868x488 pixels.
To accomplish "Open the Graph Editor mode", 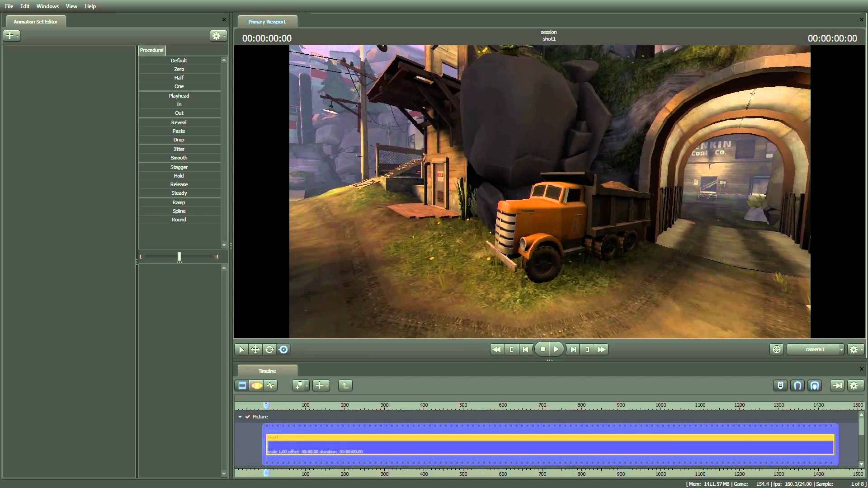I will pos(270,385).
